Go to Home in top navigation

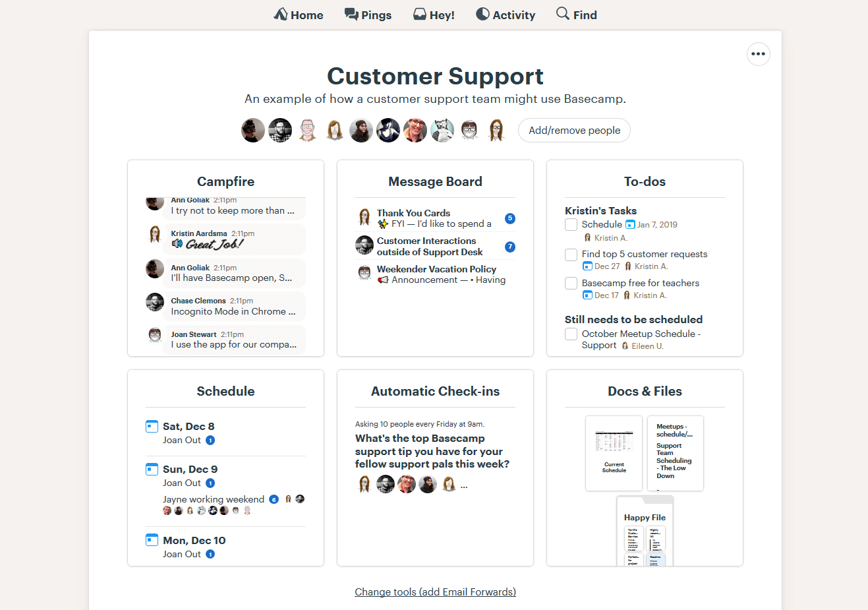coord(299,15)
